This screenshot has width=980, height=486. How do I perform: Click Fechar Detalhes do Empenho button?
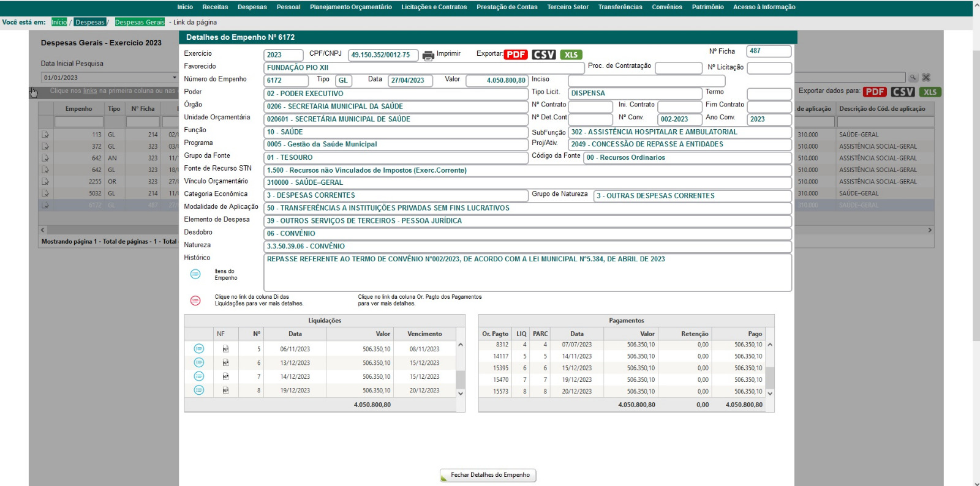tap(488, 475)
